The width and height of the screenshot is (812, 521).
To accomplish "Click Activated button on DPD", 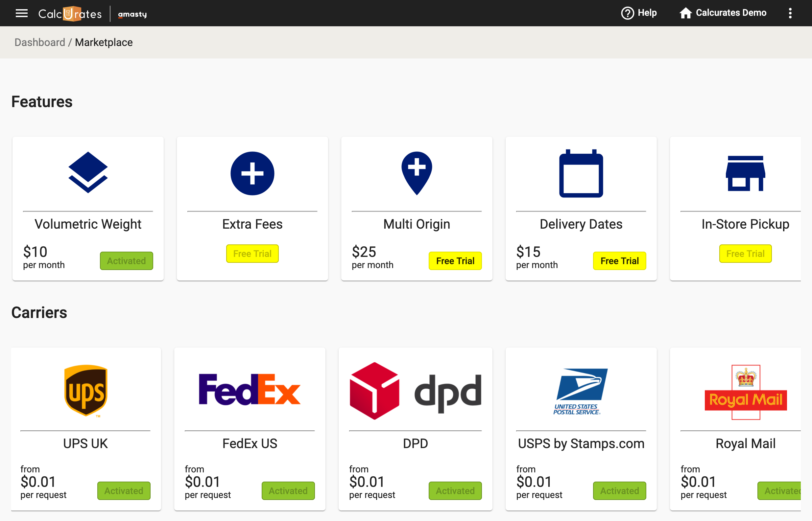I will tap(455, 491).
